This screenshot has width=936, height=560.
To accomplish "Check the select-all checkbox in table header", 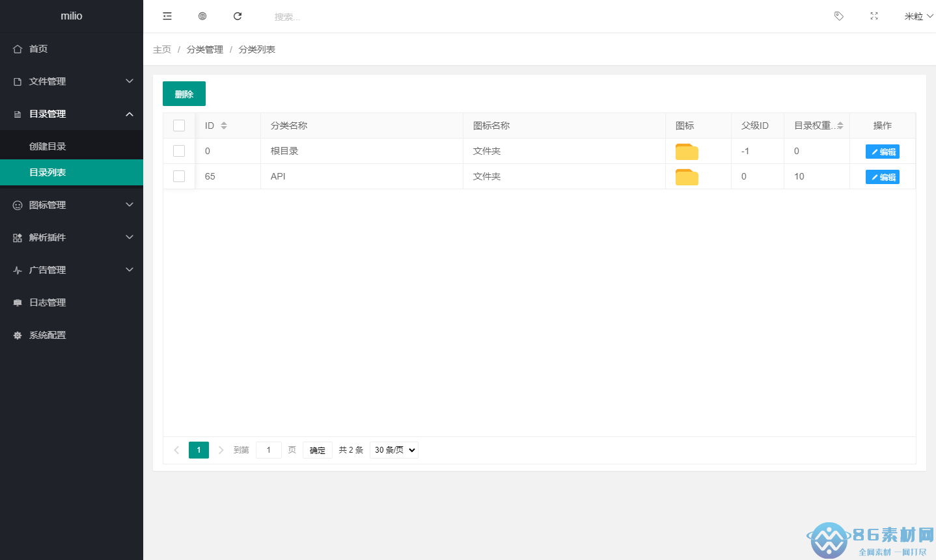I will (x=179, y=126).
